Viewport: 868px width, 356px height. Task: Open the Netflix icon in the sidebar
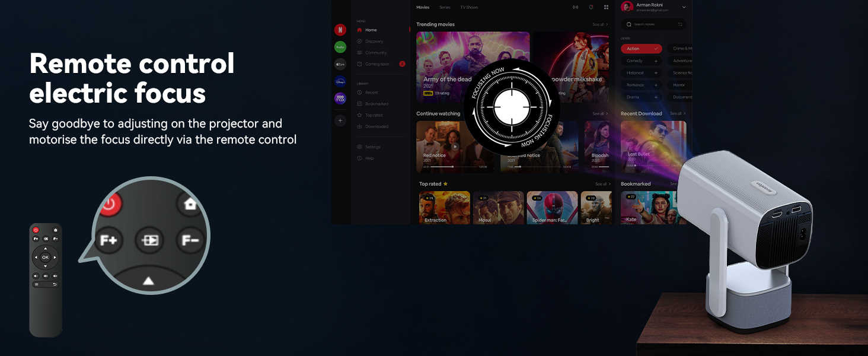pos(340,30)
